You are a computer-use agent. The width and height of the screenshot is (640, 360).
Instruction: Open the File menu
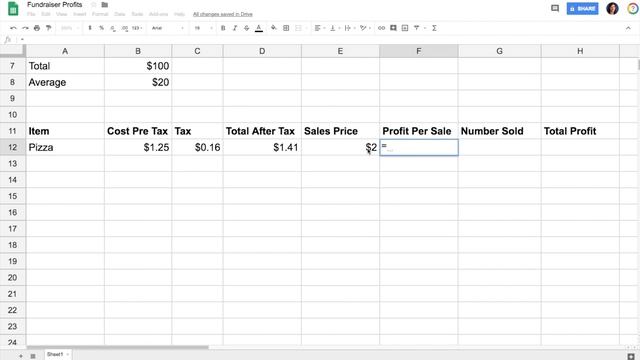tap(31, 14)
